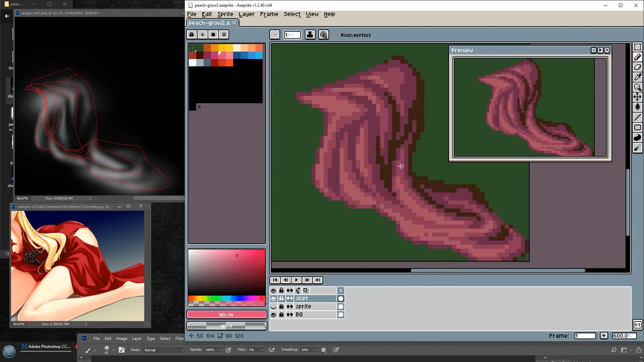Click the Move tool
Image resolution: width=644 pixels, height=362 pixels.
point(637,97)
